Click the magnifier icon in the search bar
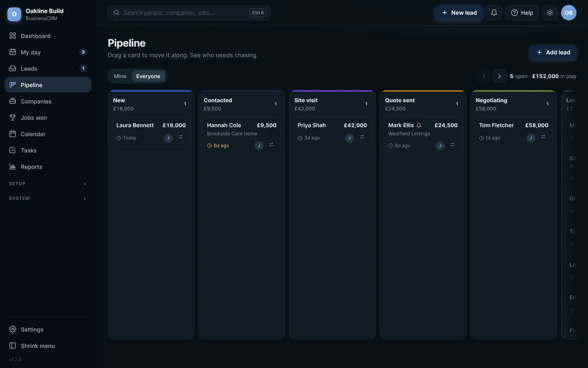This screenshot has width=588, height=368. click(x=116, y=13)
